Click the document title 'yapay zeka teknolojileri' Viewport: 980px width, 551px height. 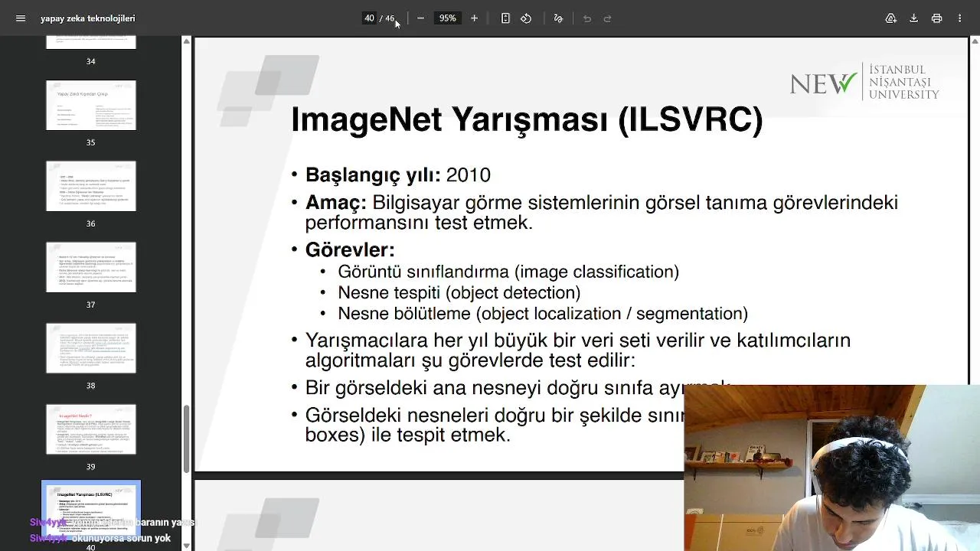(88, 18)
